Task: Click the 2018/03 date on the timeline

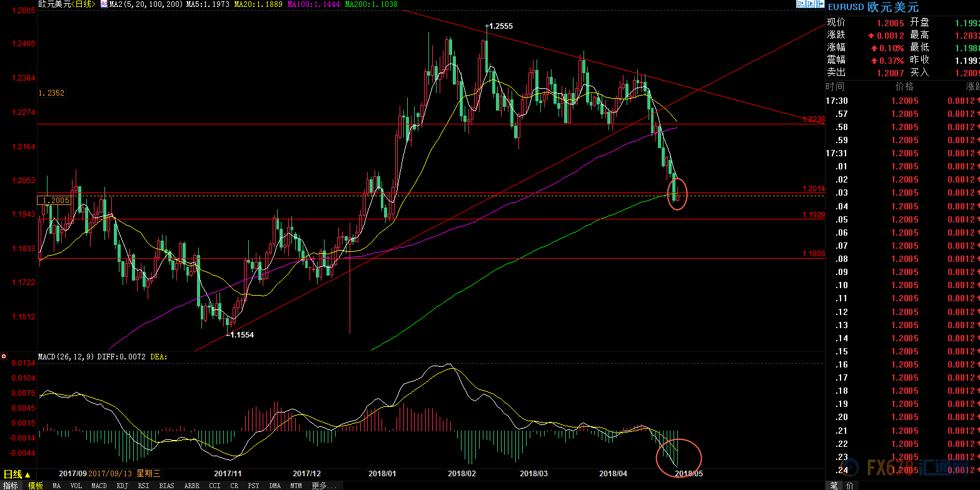Action: [x=533, y=474]
